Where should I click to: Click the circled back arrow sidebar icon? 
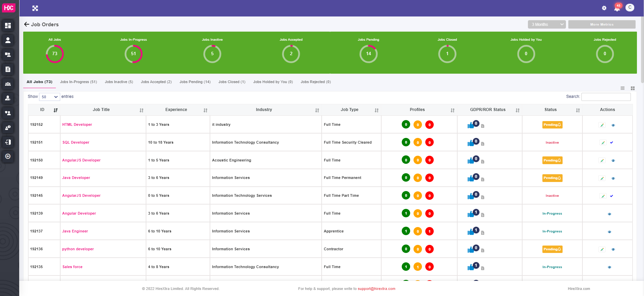point(8,156)
